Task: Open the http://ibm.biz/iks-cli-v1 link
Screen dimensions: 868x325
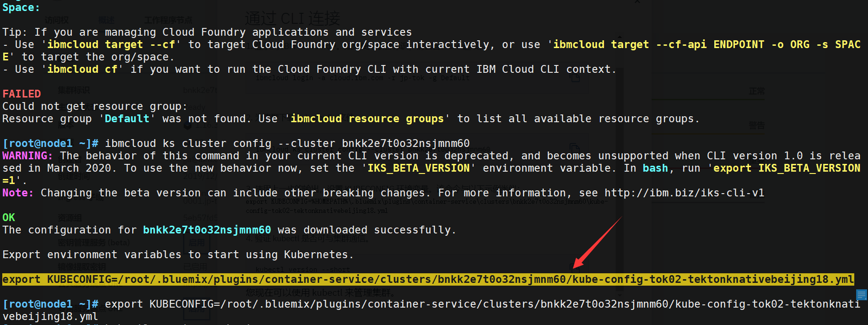Action: coord(684,193)
